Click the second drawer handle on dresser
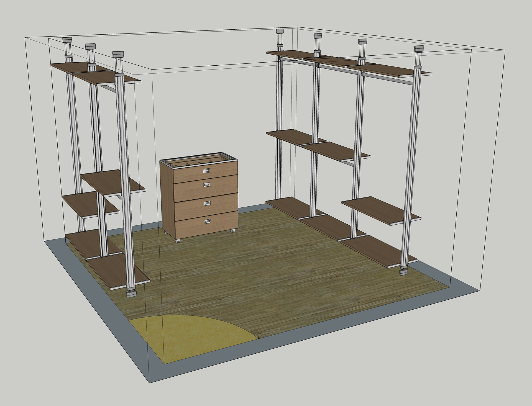This screenshot has height=406, width=532. tap(206, 185)
